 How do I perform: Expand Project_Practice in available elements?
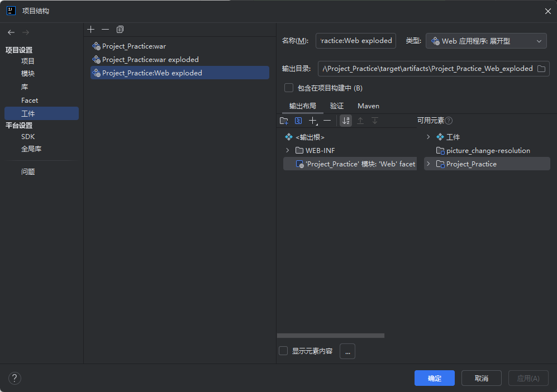tap(428, 164)
